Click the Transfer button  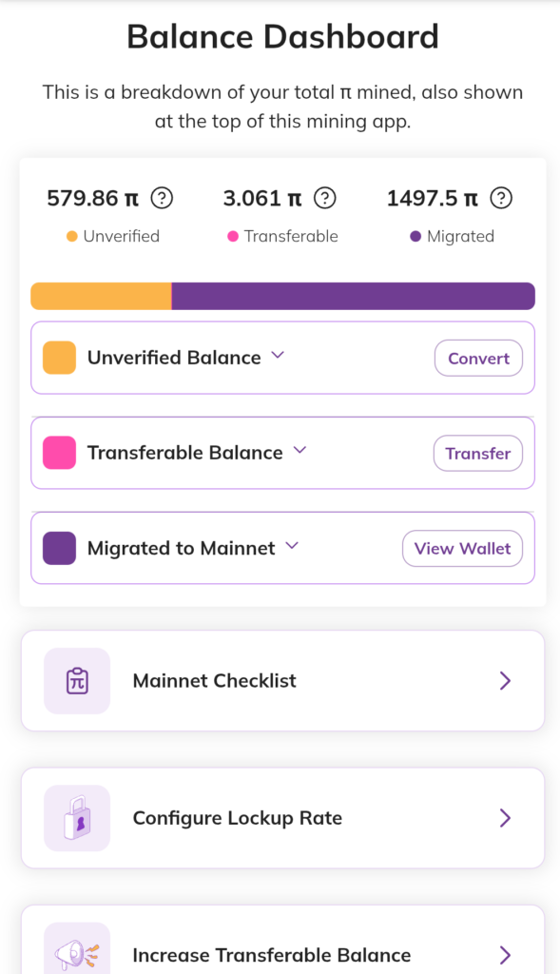coord(478,454)
